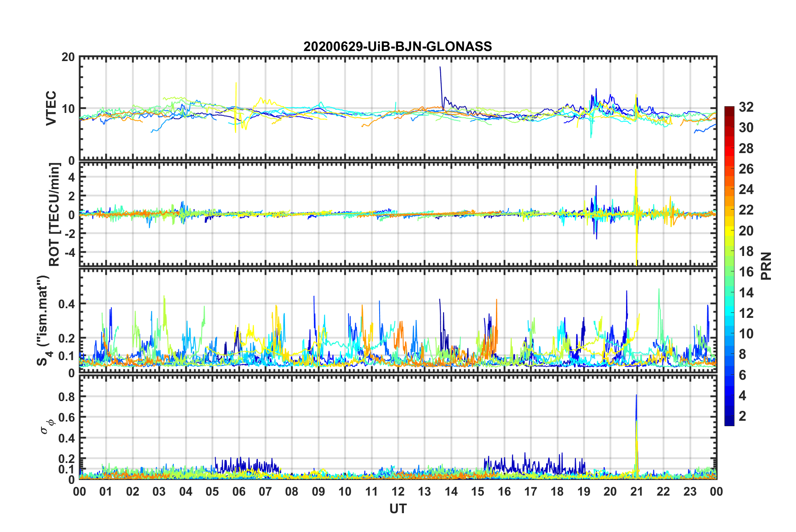Click ROT axis tick label 4
Screen dimensions: 796x532
click(x=72, y=177)
